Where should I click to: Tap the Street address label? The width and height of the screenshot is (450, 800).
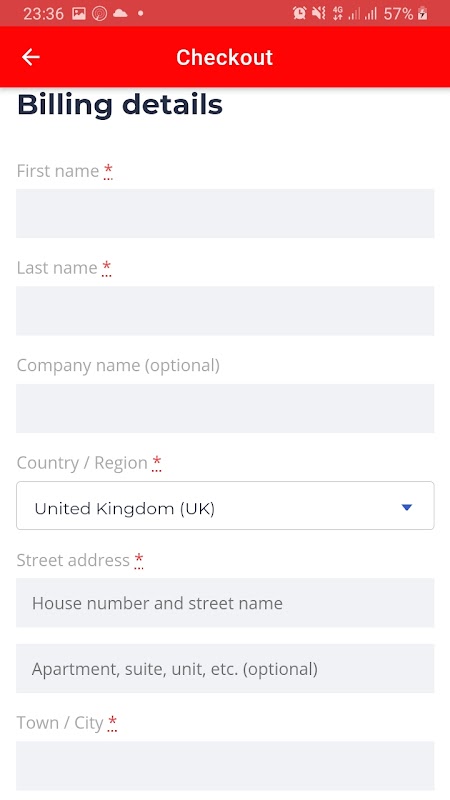[x=73, y=560]
